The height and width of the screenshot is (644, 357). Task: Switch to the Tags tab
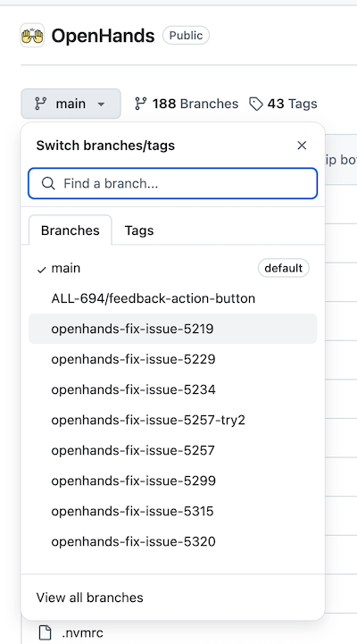tap(139, 230)
